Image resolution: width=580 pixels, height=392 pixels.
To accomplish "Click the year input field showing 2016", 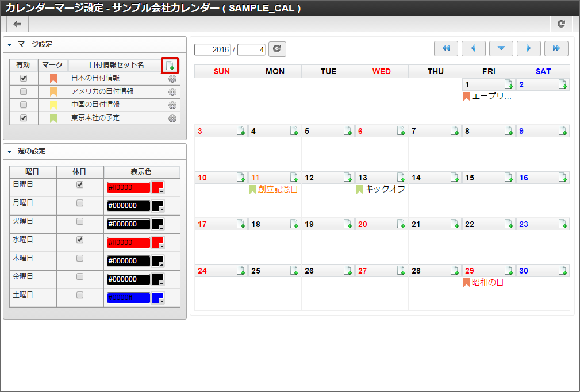I will [x=213, y=49].
